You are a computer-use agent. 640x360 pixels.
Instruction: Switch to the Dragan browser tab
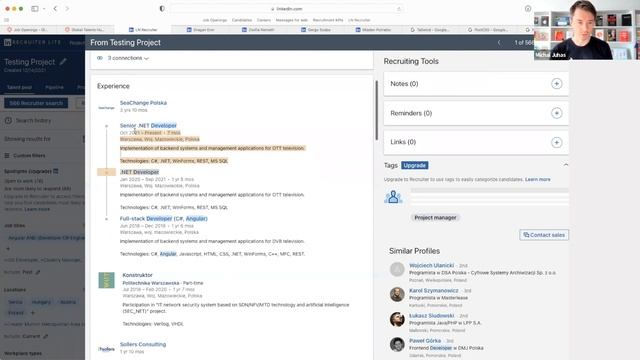(x=200, y=30)
